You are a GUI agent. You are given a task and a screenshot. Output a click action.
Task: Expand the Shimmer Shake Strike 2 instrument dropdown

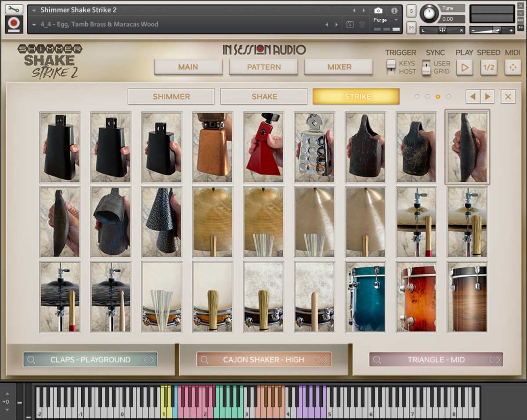[34, 10]
